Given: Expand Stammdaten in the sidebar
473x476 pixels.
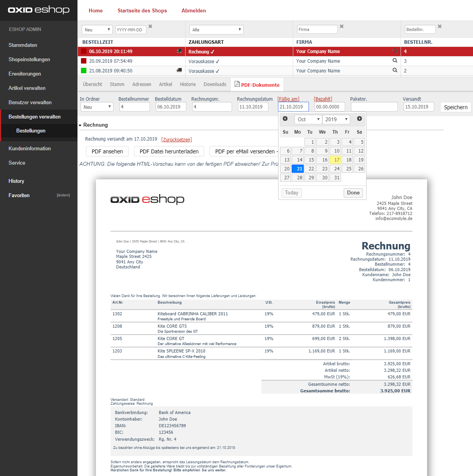Looking at the screenshot, I should tap(23, 45).
